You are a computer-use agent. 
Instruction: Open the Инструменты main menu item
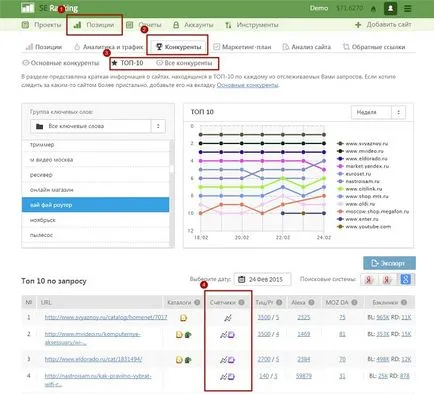pos(252,25)
